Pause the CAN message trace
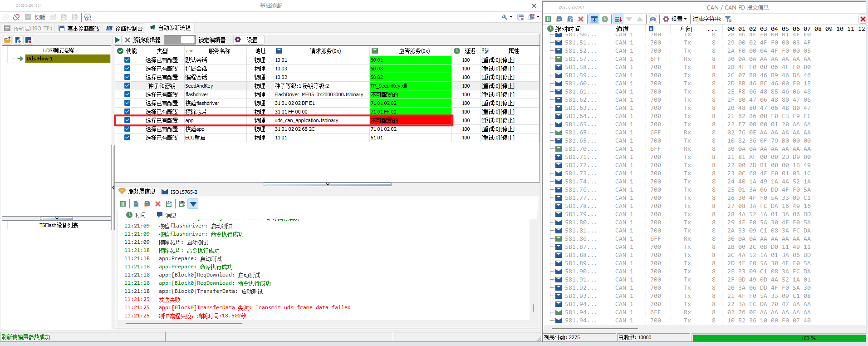The image size is (868, 346). tap(548, 19)
